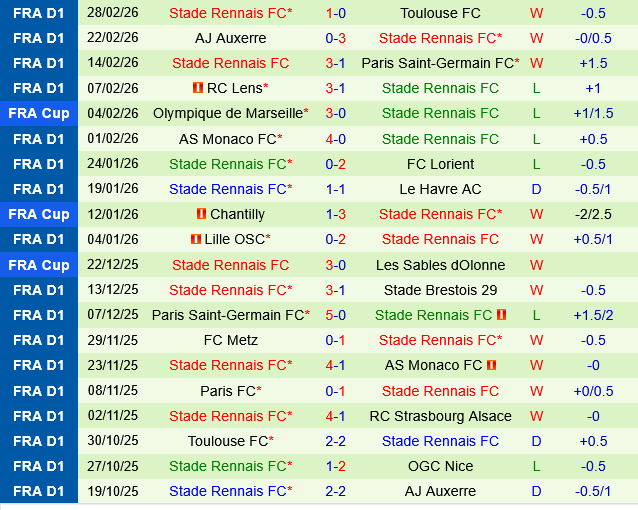Select Stade Brestois 29 team name
This screenshot has width=638, height=510.
coord(440,290)
